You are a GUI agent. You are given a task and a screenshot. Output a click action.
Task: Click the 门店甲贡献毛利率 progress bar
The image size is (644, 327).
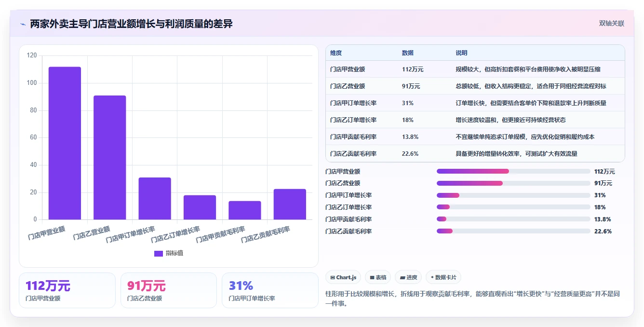513,219
